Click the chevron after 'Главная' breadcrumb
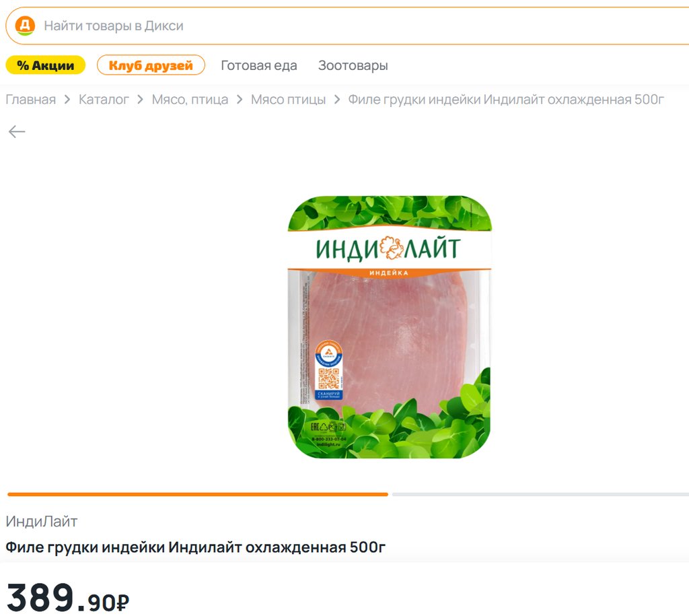689x616 pixels. [x=67, y=100]
